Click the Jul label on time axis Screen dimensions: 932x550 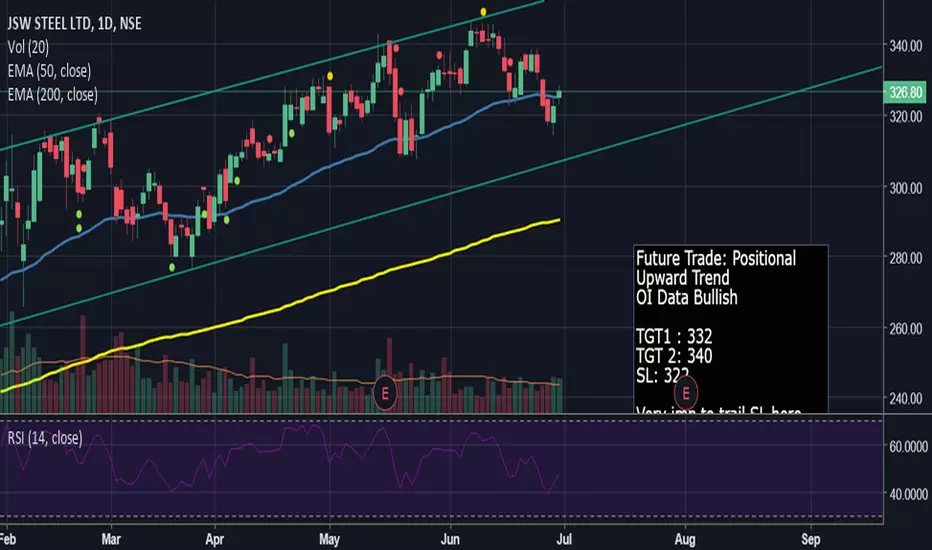563,539
